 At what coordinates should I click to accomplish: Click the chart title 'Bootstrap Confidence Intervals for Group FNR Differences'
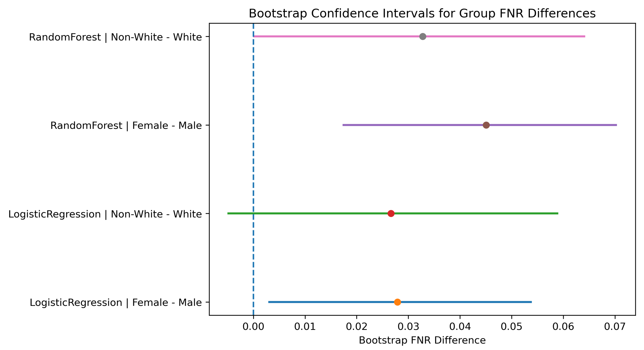422,13
